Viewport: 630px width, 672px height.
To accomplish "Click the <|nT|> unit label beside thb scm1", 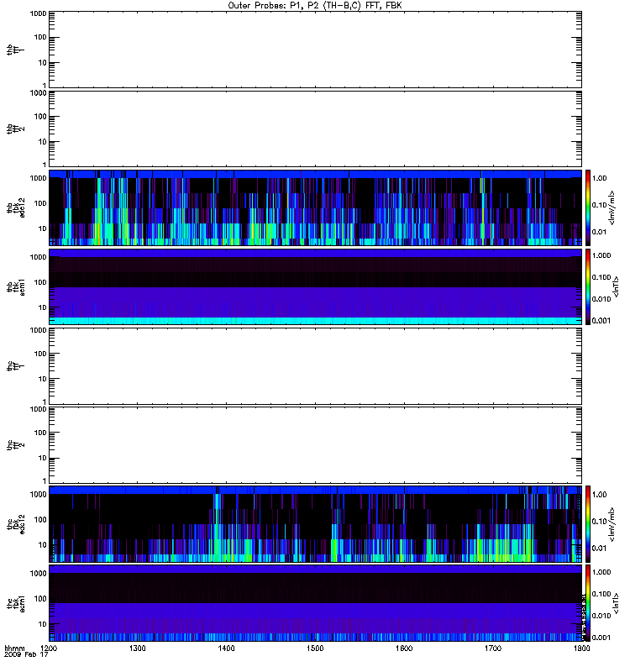I will 616,286.
